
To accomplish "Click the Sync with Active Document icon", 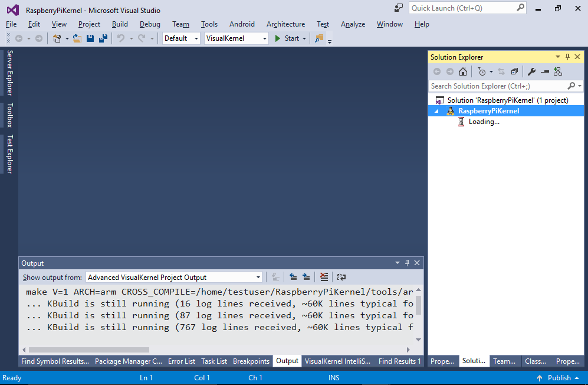I will pyautogui.click(x=501, y=71).
